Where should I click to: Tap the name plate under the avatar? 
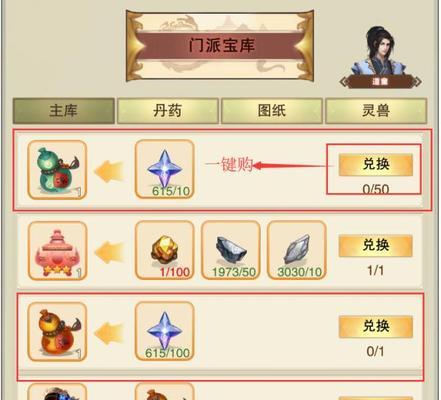click(x=380, y=82)
